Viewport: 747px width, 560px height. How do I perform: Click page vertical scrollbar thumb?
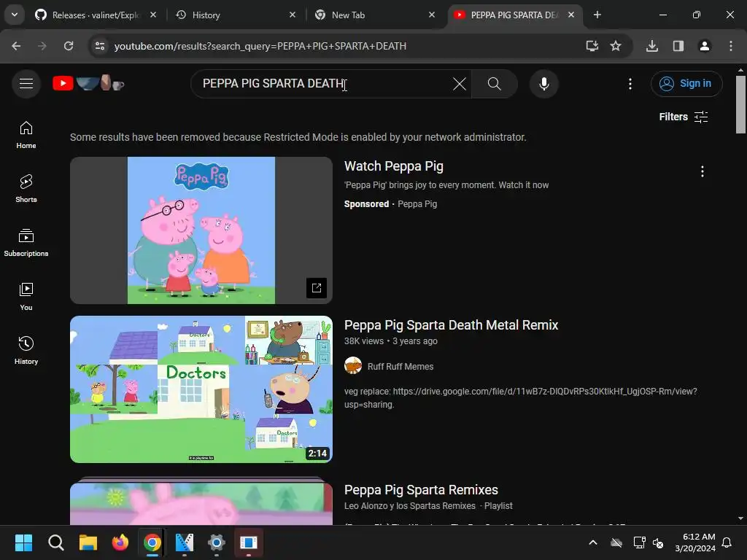(740, 104)
